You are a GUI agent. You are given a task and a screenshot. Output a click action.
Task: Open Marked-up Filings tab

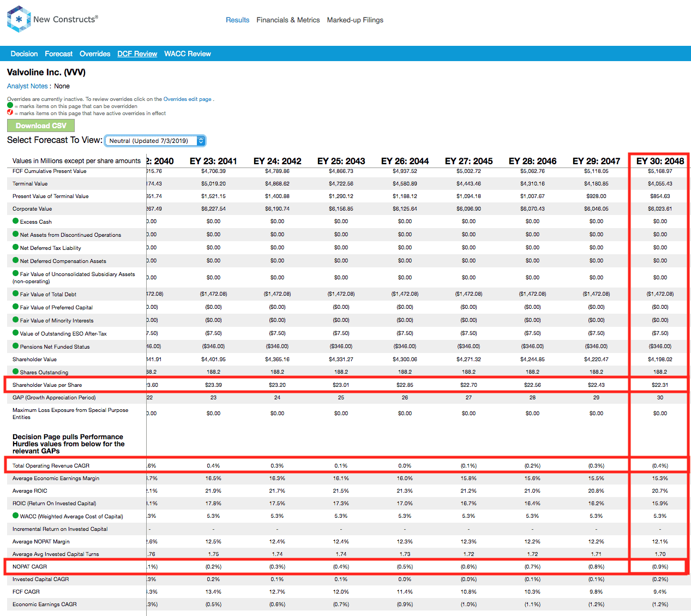click(355, 20)
